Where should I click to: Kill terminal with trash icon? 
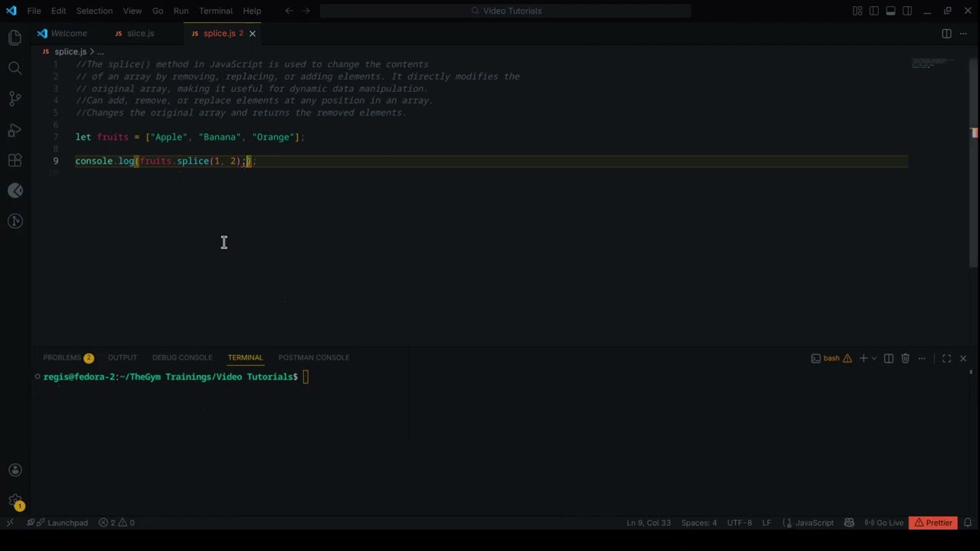point(905,358)
